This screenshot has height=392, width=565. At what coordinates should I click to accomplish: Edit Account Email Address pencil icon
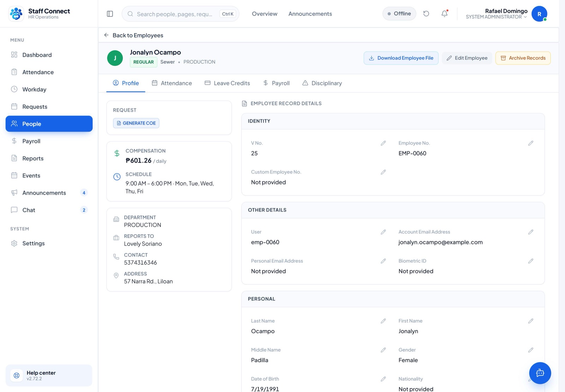click(531, 232)
